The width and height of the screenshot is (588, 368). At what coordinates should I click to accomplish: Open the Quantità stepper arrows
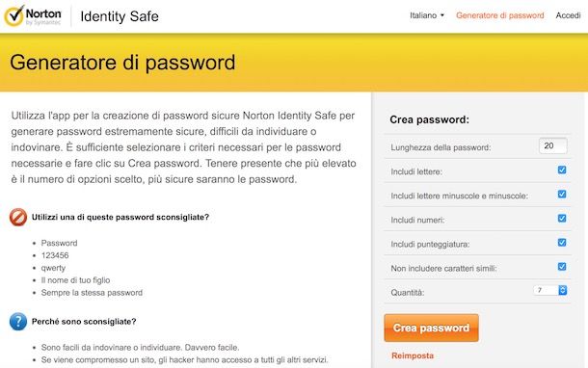click(563, 290)
